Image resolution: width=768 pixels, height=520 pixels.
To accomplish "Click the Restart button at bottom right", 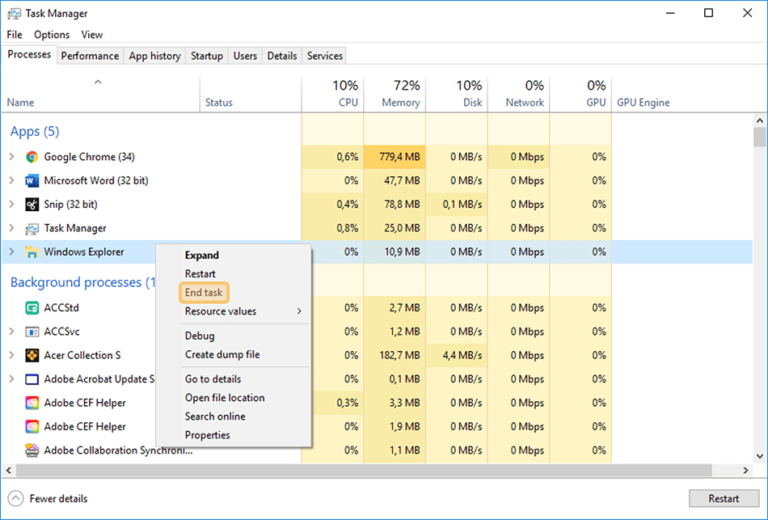I will [723, 498].
